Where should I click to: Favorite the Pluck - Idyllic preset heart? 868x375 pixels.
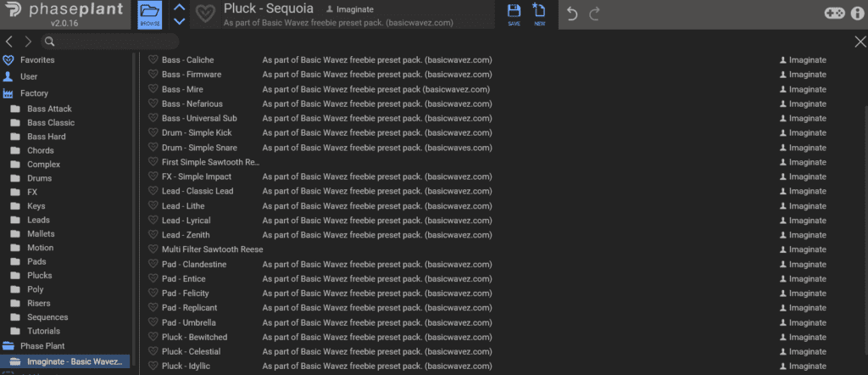(153, 367)
